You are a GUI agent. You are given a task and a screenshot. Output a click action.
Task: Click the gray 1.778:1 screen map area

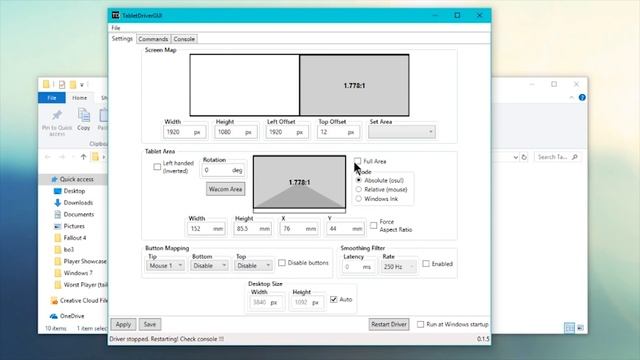click(x=354, y=85)
